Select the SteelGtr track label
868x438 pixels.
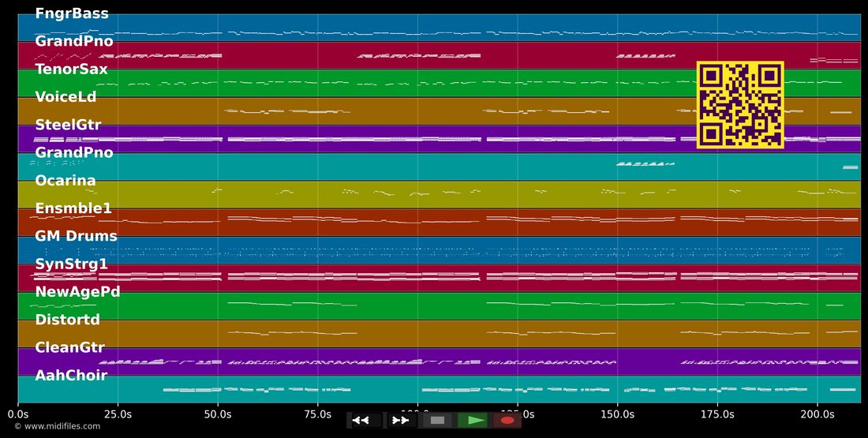tap(68, 125)
